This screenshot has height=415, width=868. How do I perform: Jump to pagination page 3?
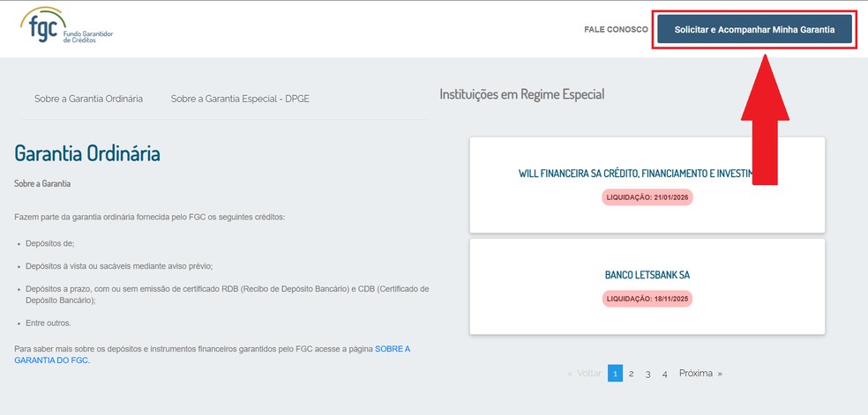[647, 374]
